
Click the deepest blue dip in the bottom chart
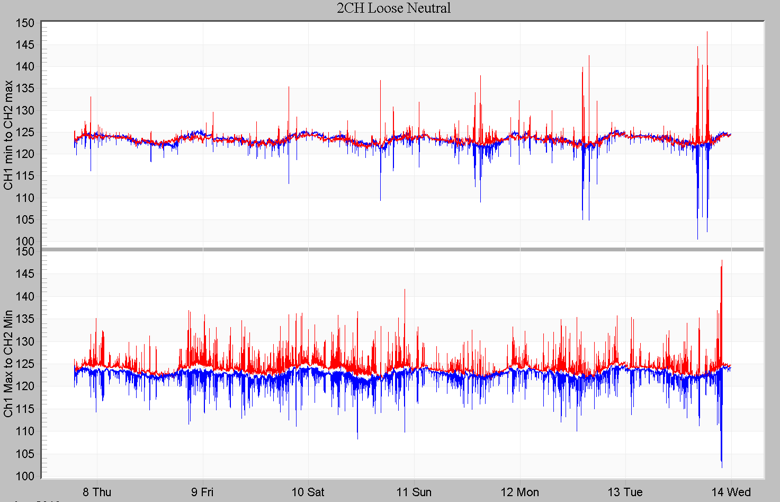coord(722,420)
